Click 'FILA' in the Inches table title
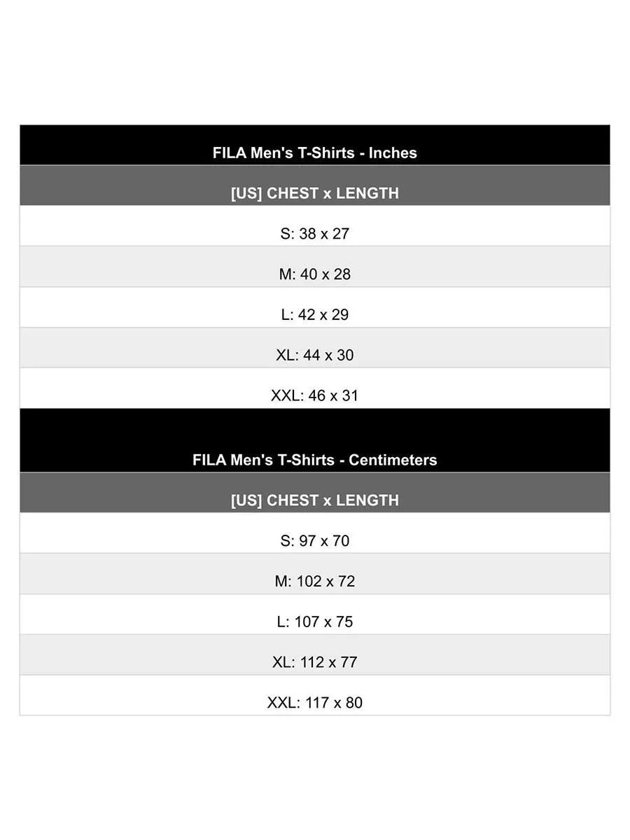 point(230,153)
